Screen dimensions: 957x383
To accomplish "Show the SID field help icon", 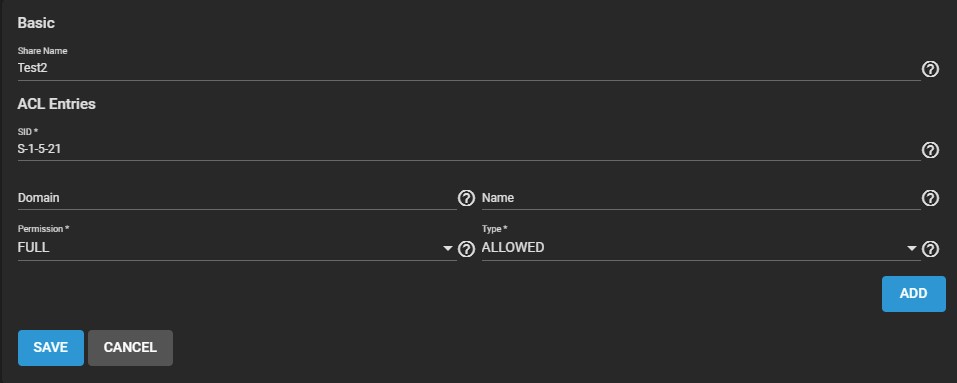I will point(930,150).
